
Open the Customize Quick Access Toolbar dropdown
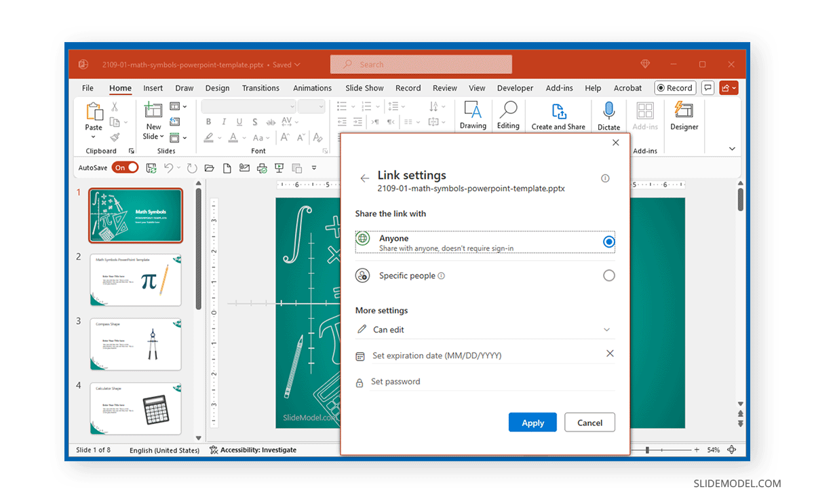click(x=314, y=168)
